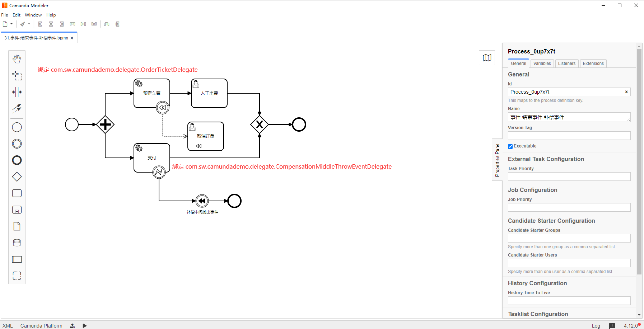Select the 取消订单 compensation task
This screenshot has width=644, height=329.
click(206, 136)
